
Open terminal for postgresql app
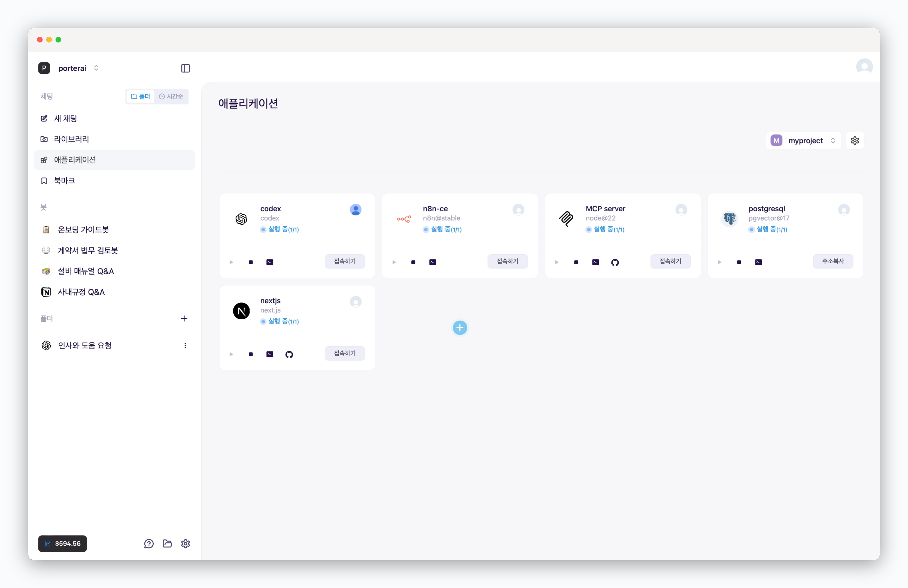point(758,262)
